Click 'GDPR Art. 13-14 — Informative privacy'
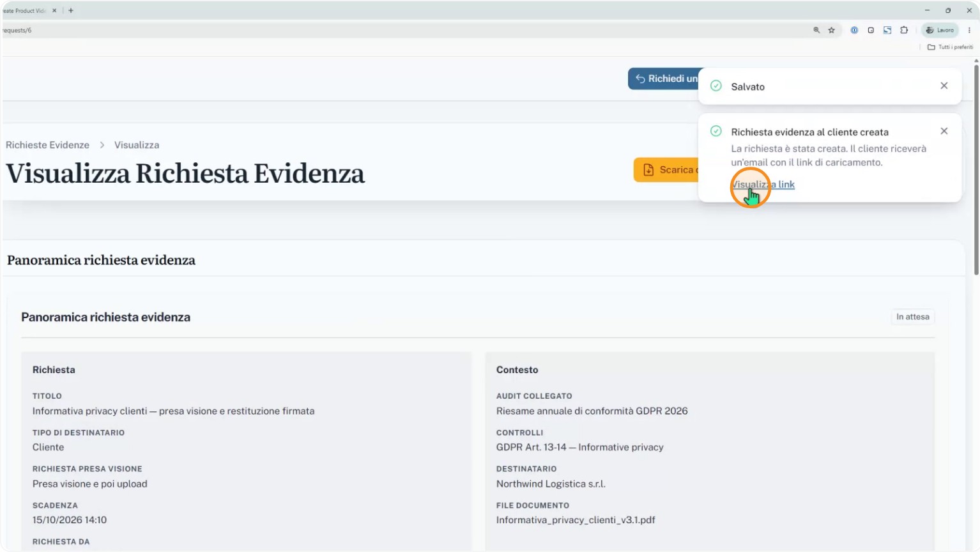Viewport: 980px width, 552px height. (x=580, y=447)
